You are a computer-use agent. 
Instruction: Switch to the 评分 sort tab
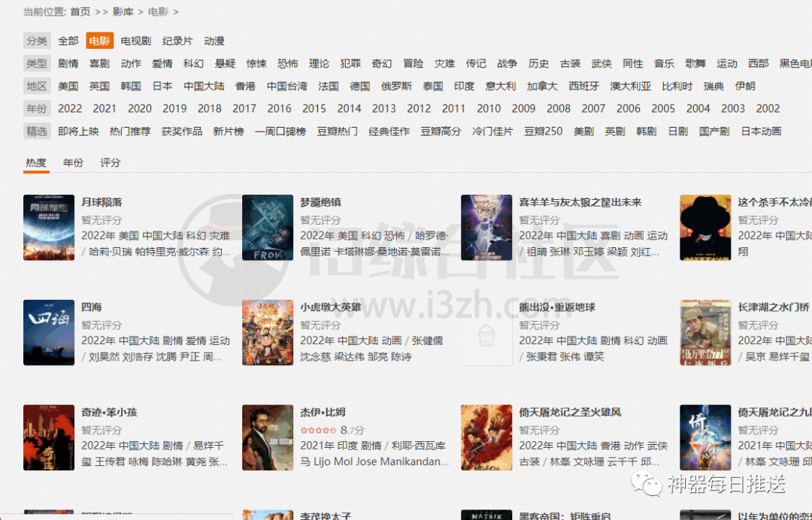pos(110,162)
